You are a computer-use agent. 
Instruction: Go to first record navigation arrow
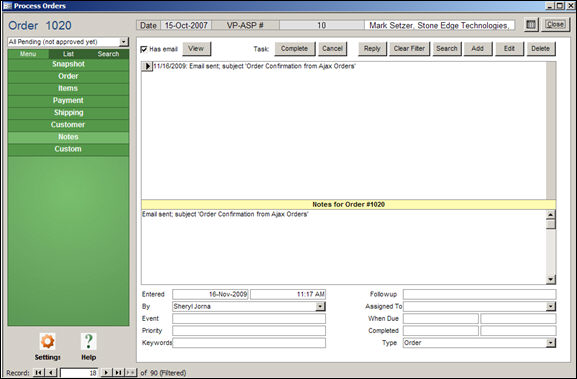coord(38,373)
